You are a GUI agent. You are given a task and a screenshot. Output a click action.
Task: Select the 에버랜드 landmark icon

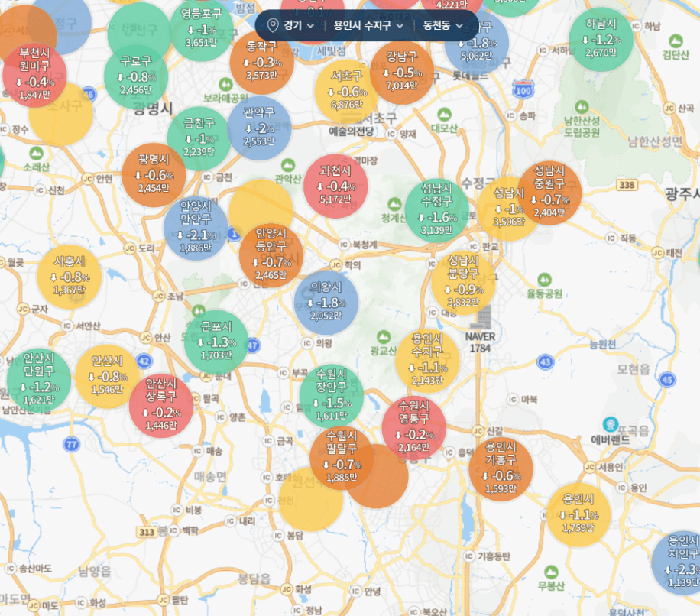[x=610, y=424]
